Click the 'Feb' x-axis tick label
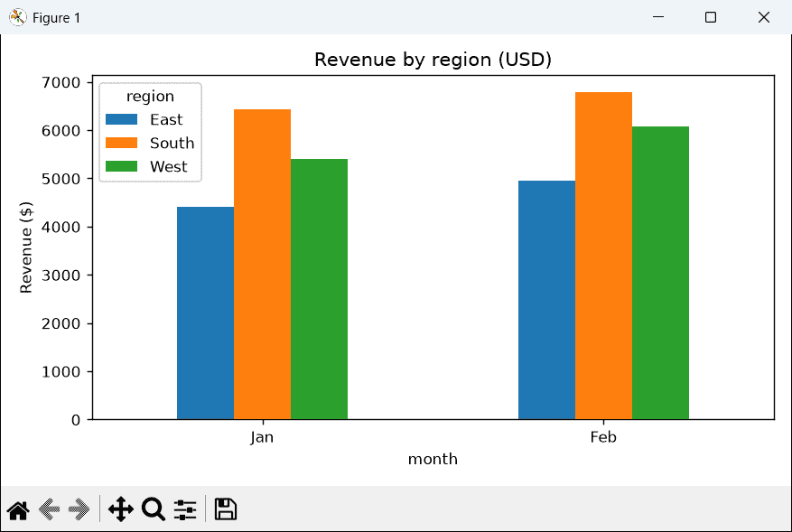 603,437
